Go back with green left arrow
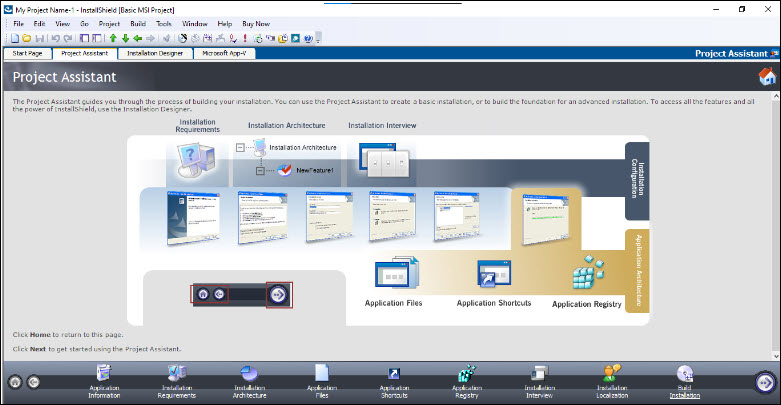 137,38
